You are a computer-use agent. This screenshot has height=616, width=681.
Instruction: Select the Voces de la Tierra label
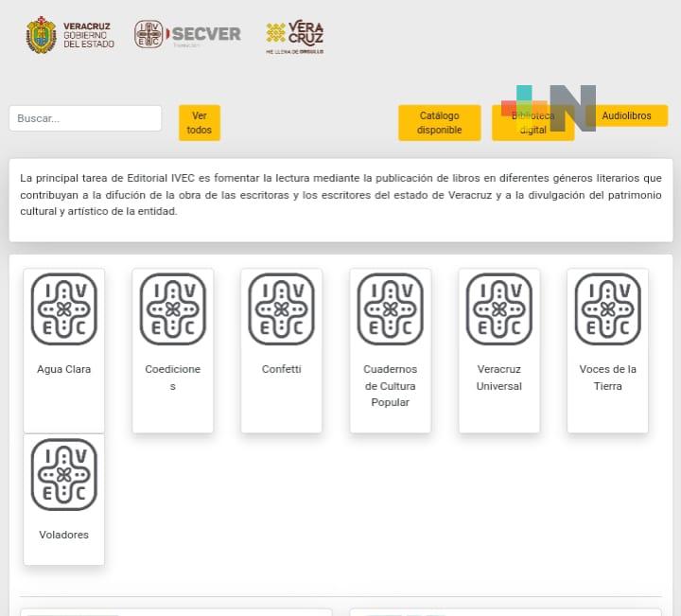point(607,378)
